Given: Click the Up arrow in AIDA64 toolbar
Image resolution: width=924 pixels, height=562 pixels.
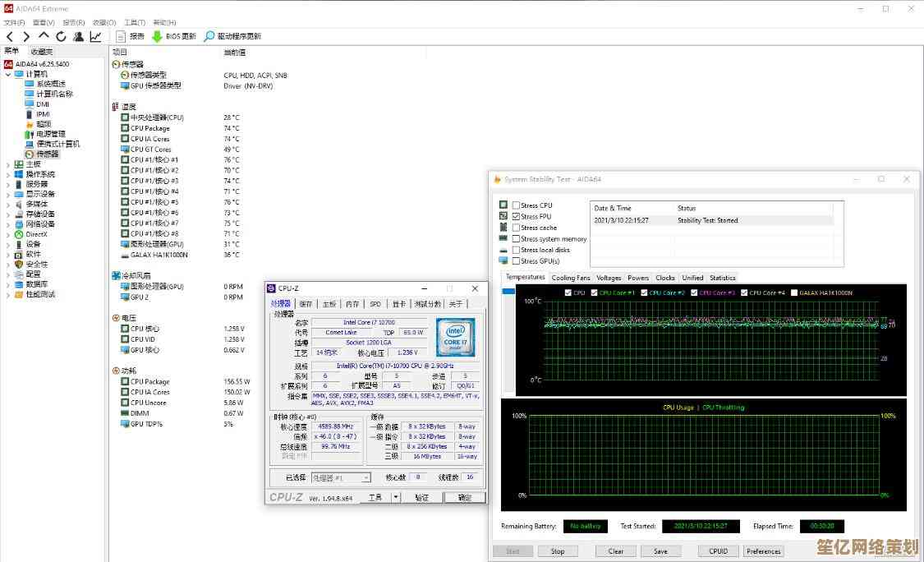Looking at the screenshot, I should point(44,36).
